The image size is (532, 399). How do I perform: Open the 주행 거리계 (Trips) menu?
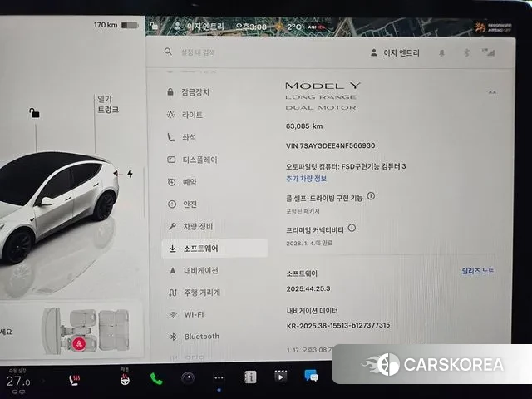pyautogui.click(x=195, y=292)
